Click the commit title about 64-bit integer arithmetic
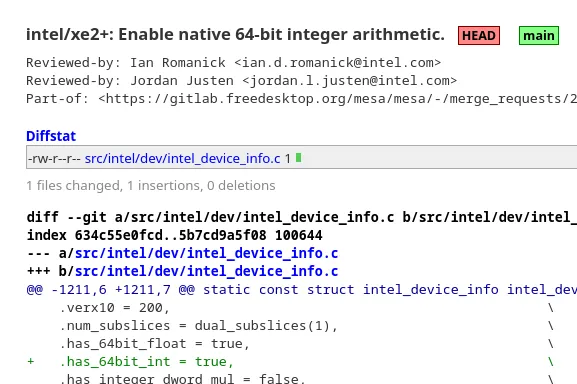Screen dimensions: 577x384 236,35
